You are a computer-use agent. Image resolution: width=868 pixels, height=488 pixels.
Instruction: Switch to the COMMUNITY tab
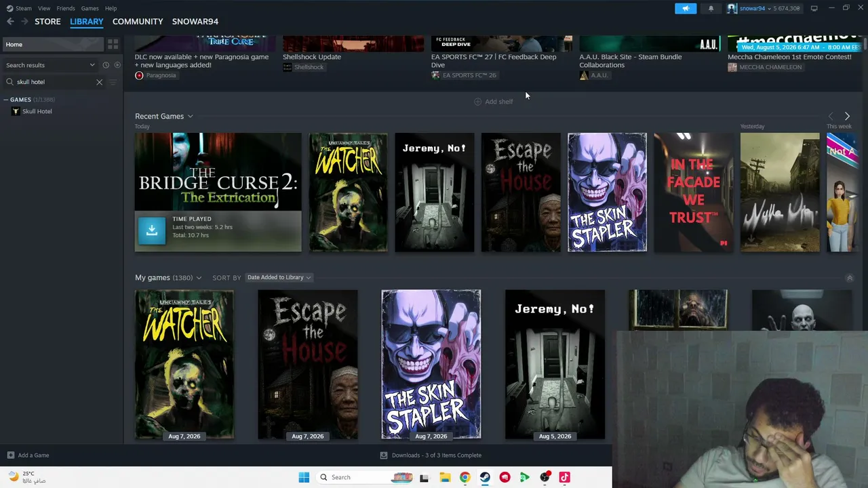tap(138, 22)
